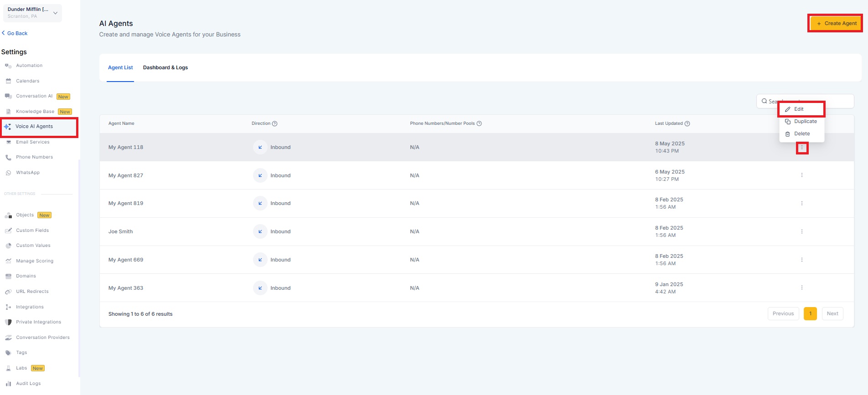Click the Automation settings icon

[x=8, y=66]
